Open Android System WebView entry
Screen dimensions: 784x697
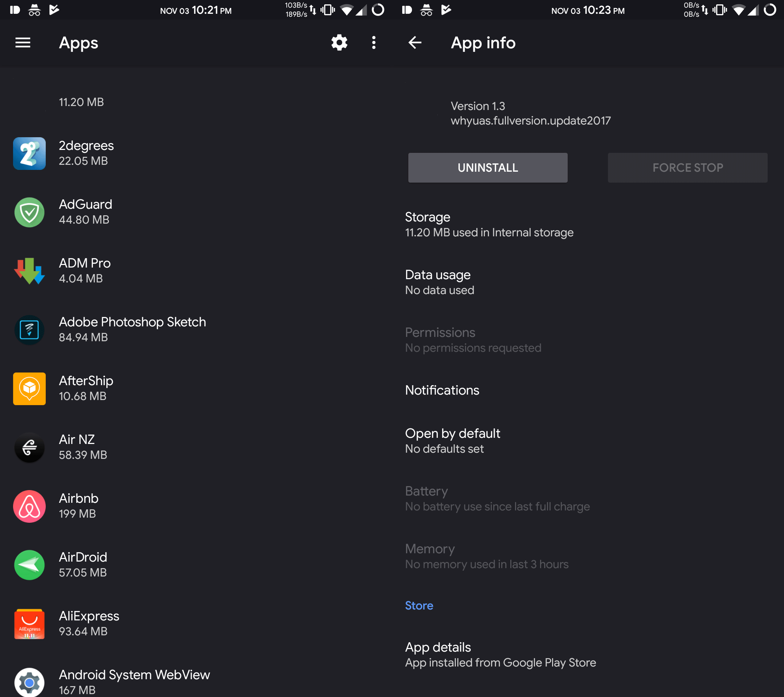coord(196,682)
